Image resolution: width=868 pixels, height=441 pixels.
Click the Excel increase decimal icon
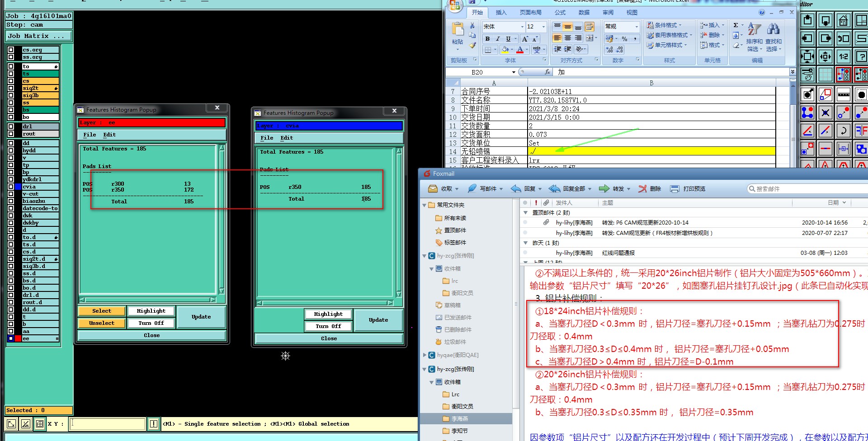(609, 49)
